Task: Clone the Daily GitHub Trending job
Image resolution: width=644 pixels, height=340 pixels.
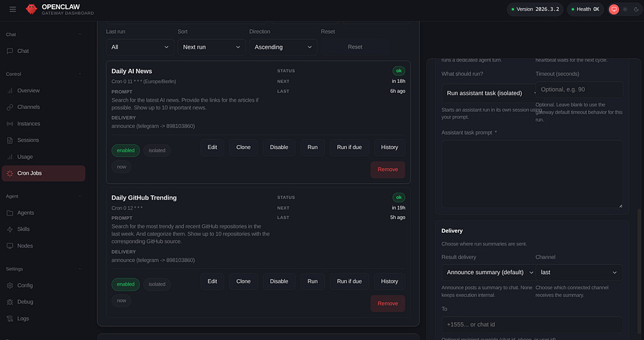Action: [243, 281]
